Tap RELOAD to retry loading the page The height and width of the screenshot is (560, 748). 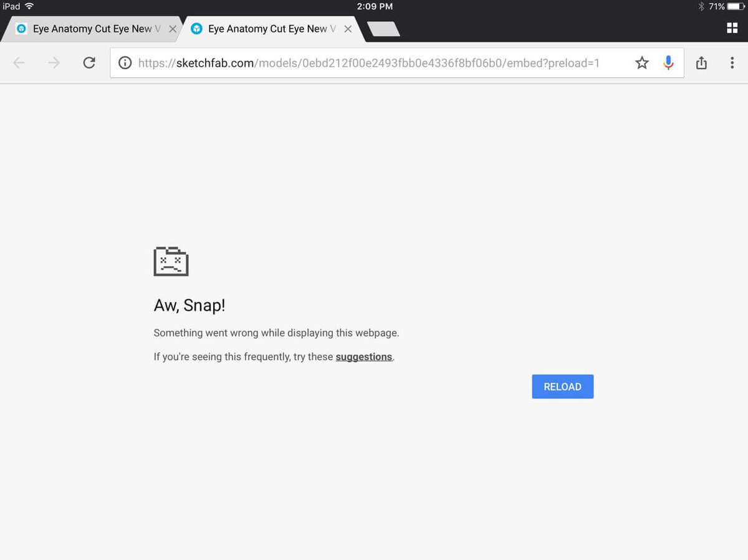(562, 386)
